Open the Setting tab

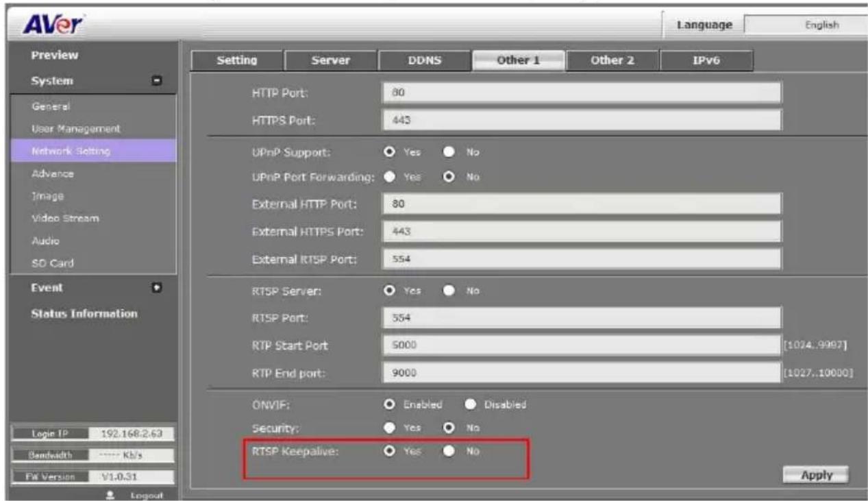pos(236,60)
